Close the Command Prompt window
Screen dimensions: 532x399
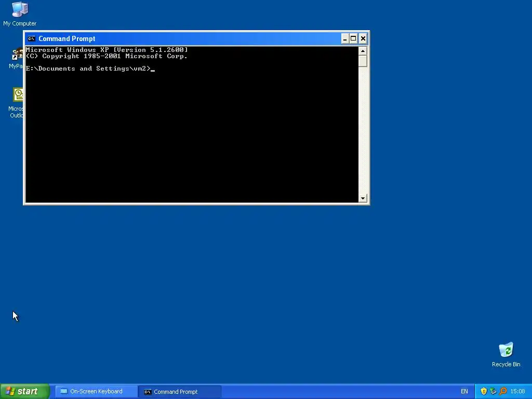(x=363, y=38)
